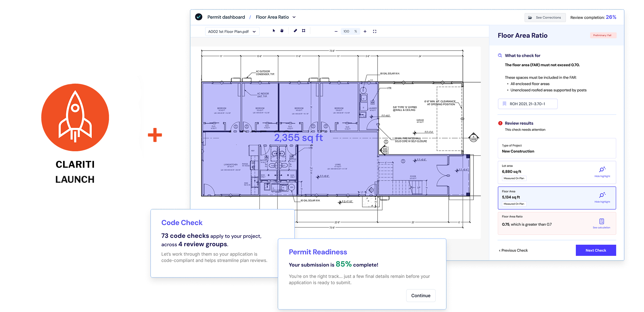Select the crop area tool

pos(304,31)
